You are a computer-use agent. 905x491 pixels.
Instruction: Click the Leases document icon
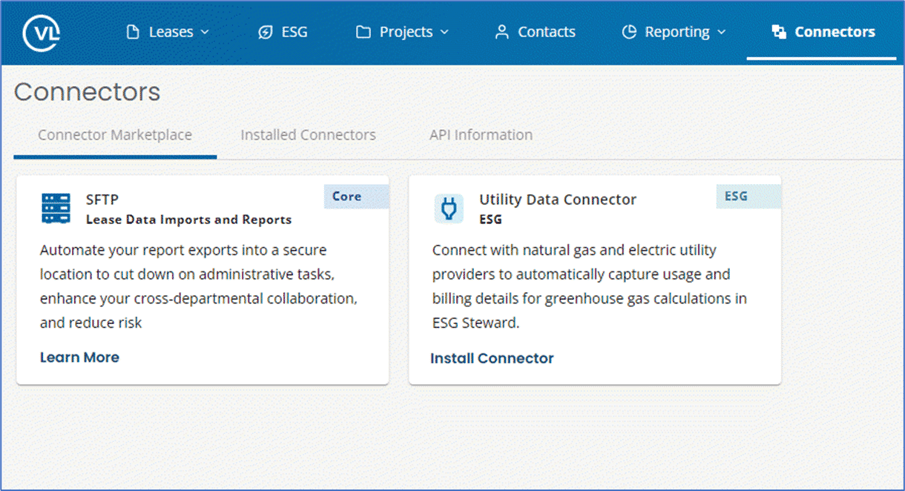[x=133, y=32]
